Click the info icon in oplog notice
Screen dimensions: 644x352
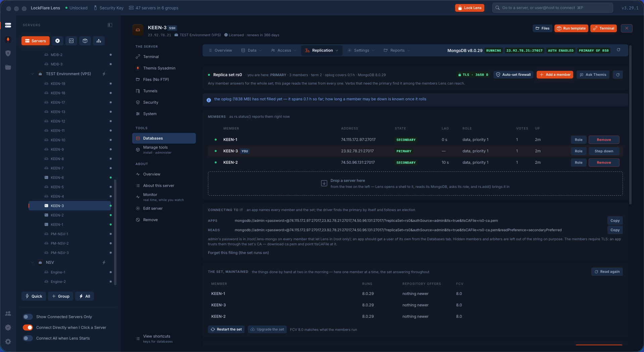[x=209, y=100]
